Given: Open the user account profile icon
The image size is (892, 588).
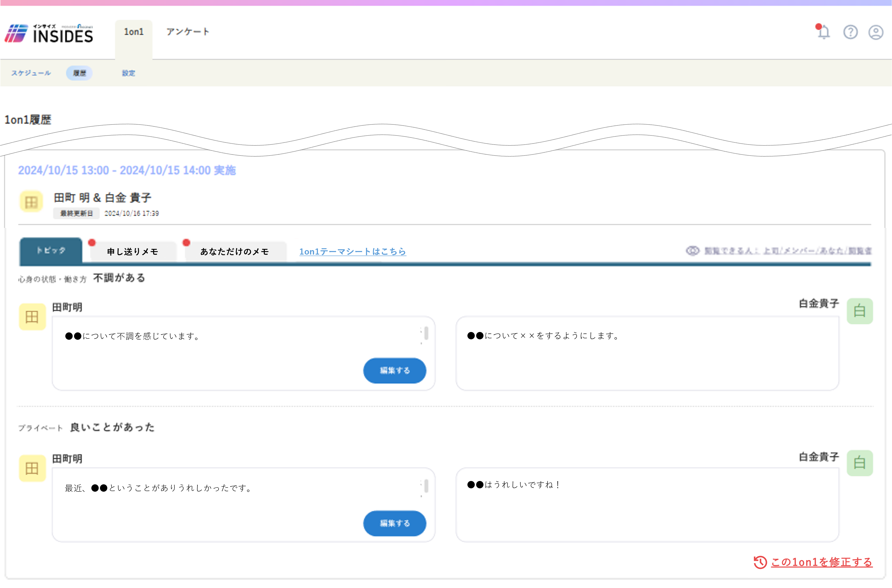Looking at the screenshot, I should 875,32.
